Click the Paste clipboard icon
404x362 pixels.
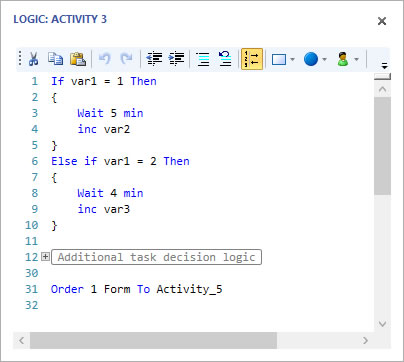pyautogui.click(x=78, y=59)
